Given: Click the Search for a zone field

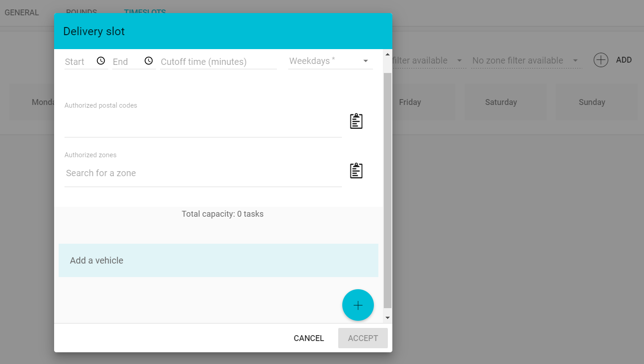Looking at the screenshot, I should (203, 173).
